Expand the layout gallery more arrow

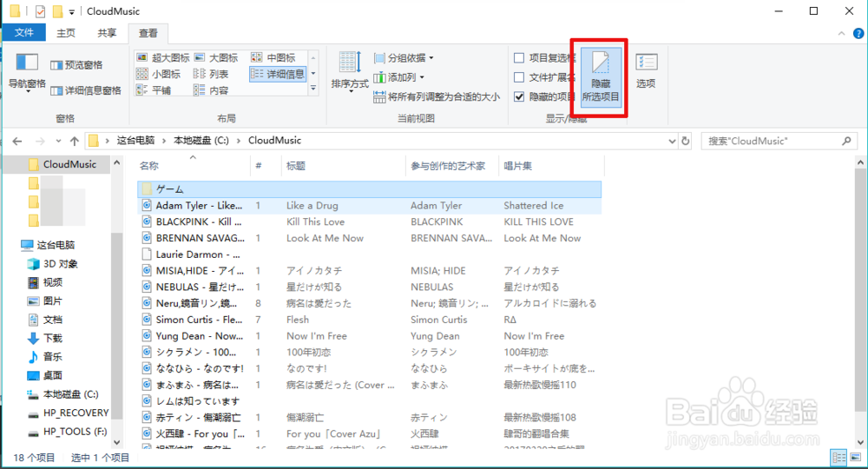click(x=313, y=89)
